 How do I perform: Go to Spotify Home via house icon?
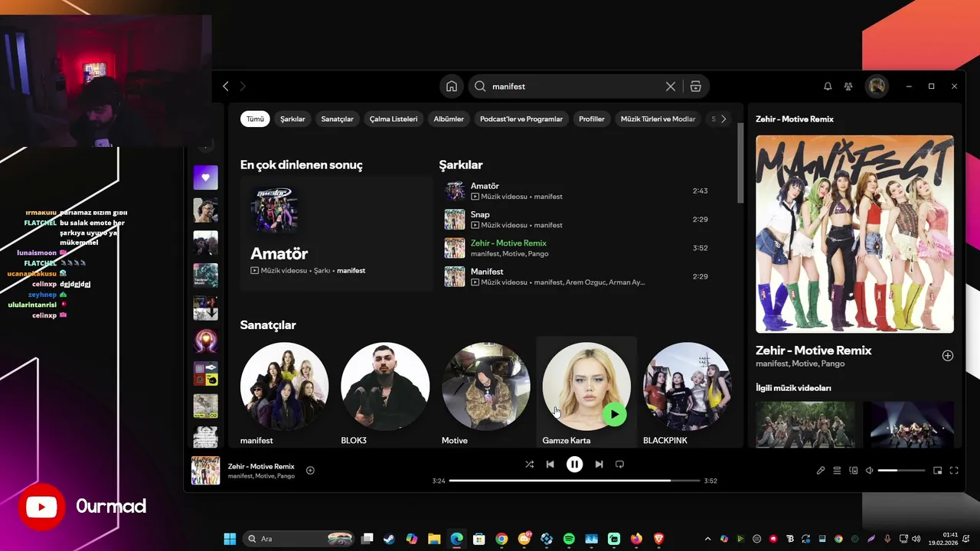(x=452, y=86)
